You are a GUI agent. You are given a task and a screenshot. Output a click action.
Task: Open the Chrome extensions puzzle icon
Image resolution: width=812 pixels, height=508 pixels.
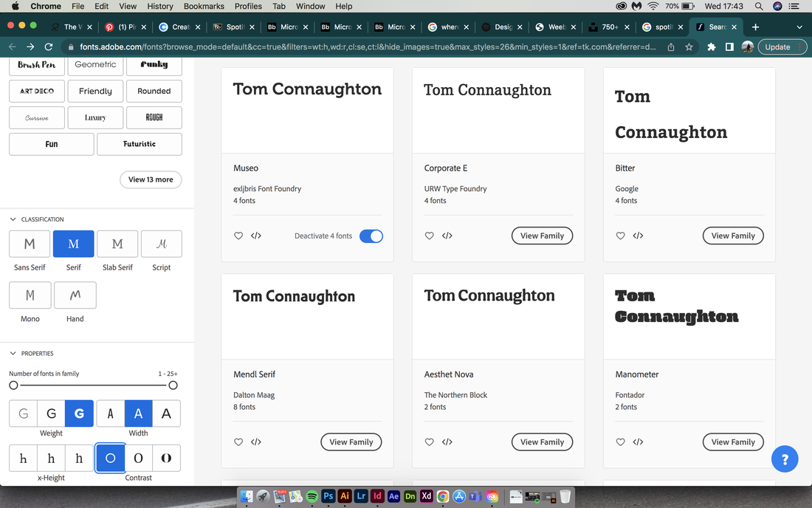(x=711, y=47)
